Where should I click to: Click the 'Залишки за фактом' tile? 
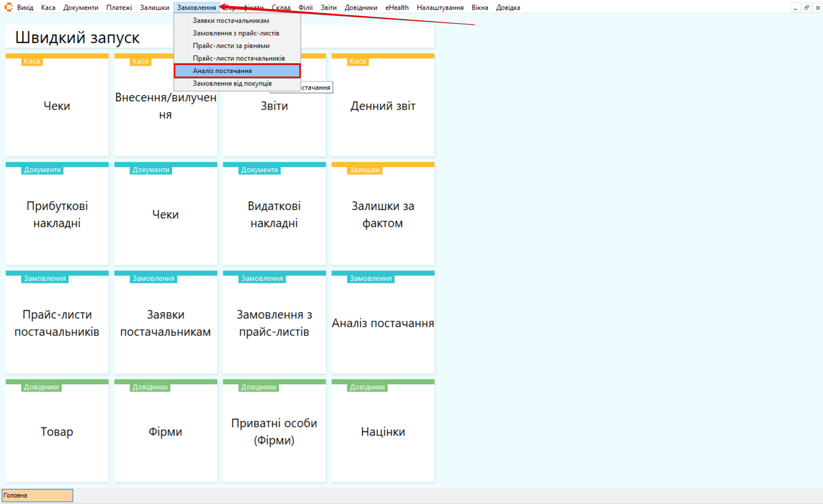pos(383,214)
